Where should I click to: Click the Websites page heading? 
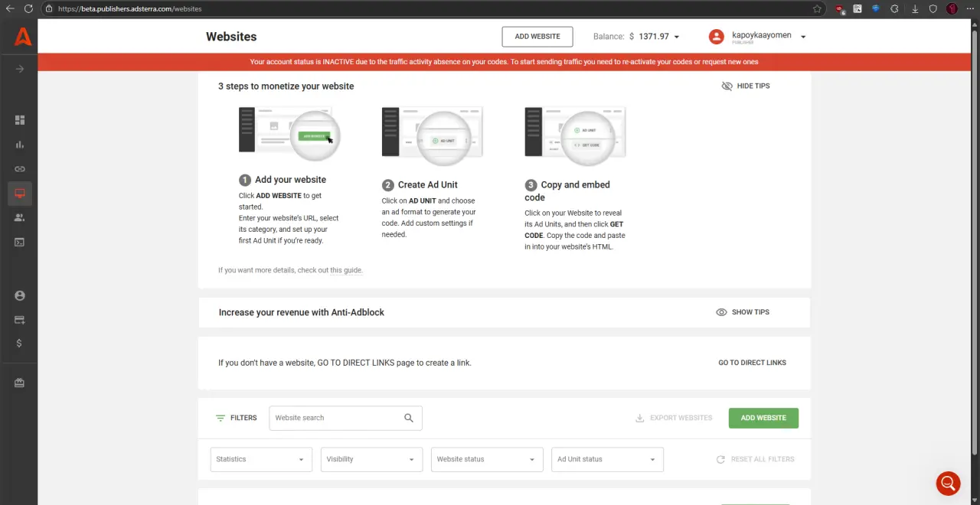(x=231, y=37)
